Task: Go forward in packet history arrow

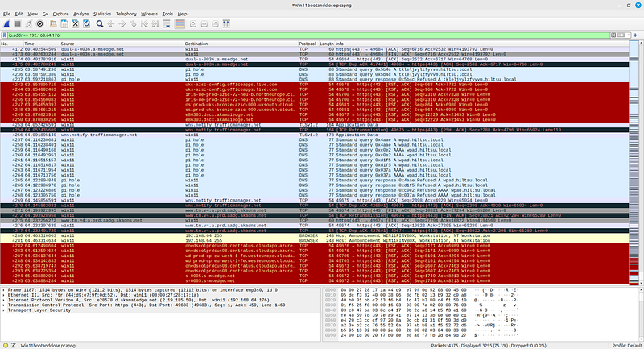Action: [x=122, y=24]
